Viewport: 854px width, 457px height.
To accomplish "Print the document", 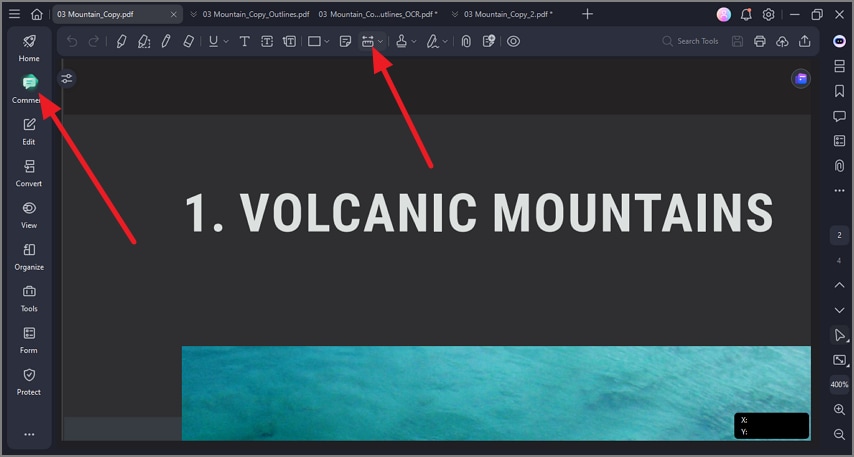I will 760,41.
